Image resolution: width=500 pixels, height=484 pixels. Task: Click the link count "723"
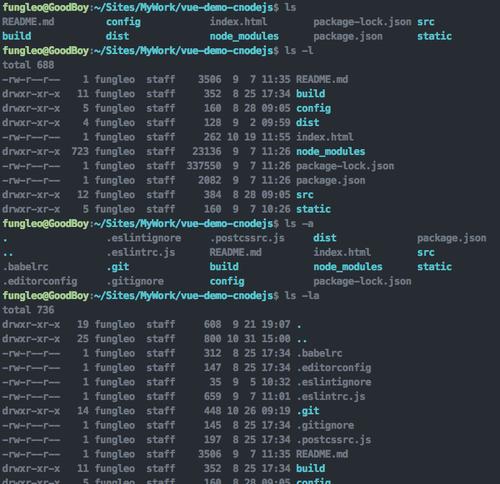point(80,151)
